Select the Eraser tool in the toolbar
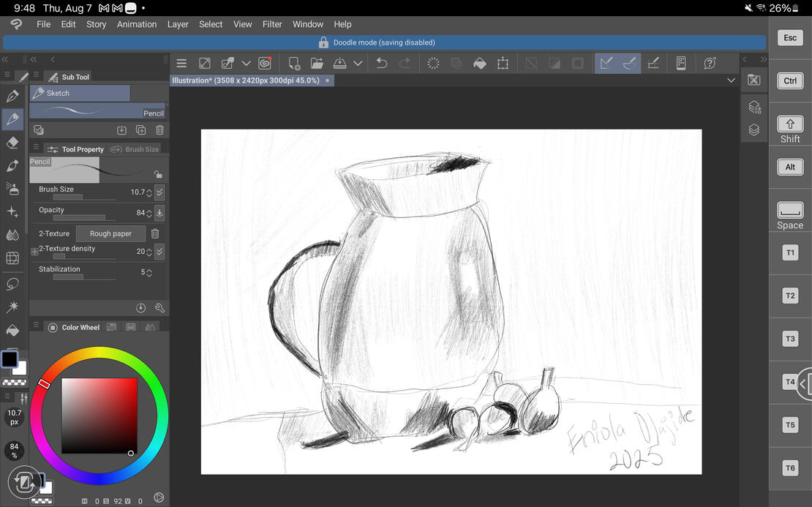The width and height of the screenshot is (812, 507). point(12,143)
